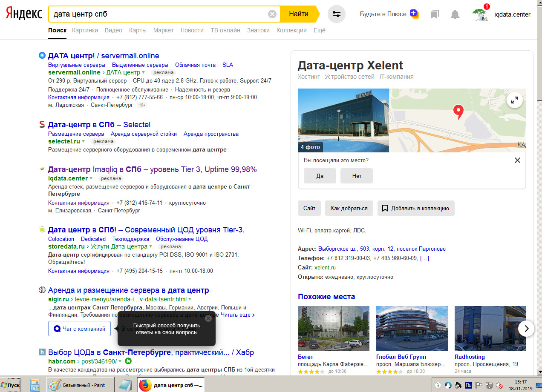This screenshot has height=392, width=542.
Task: Open the bookmarks collections icon
Action: pyautogui.click(x=435, y=14)
